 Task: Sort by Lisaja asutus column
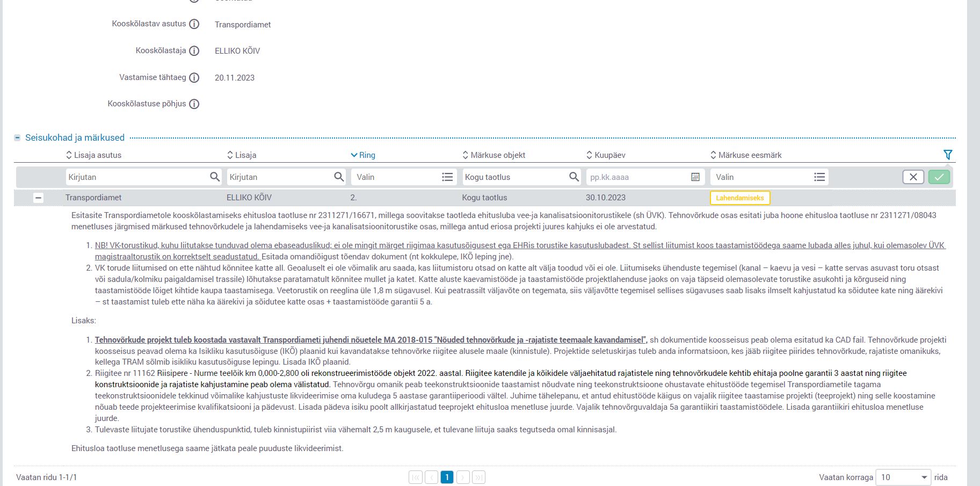tap(93, 155)
